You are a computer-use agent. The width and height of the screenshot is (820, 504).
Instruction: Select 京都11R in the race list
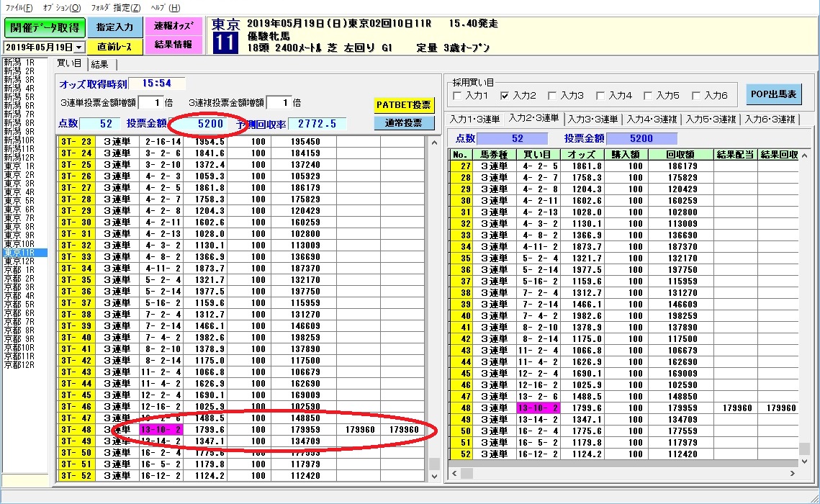(19, 356)
